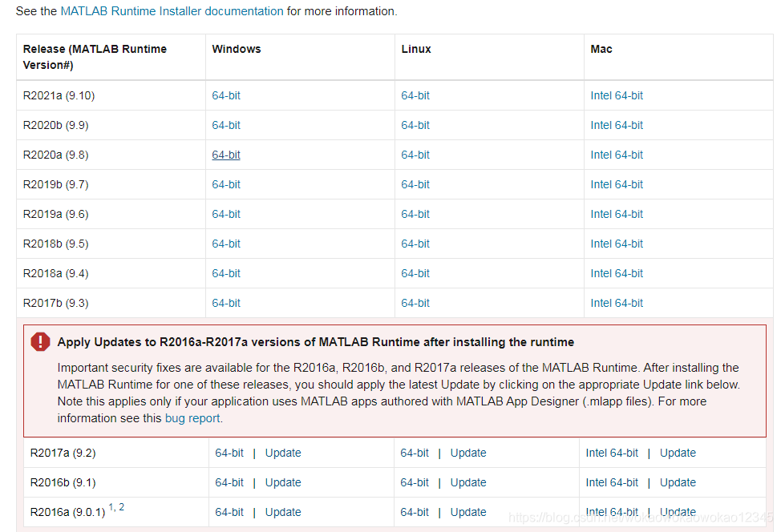
Task: Download R2018a Windows 64-bit runtime
Action: (x=226, y=273)
